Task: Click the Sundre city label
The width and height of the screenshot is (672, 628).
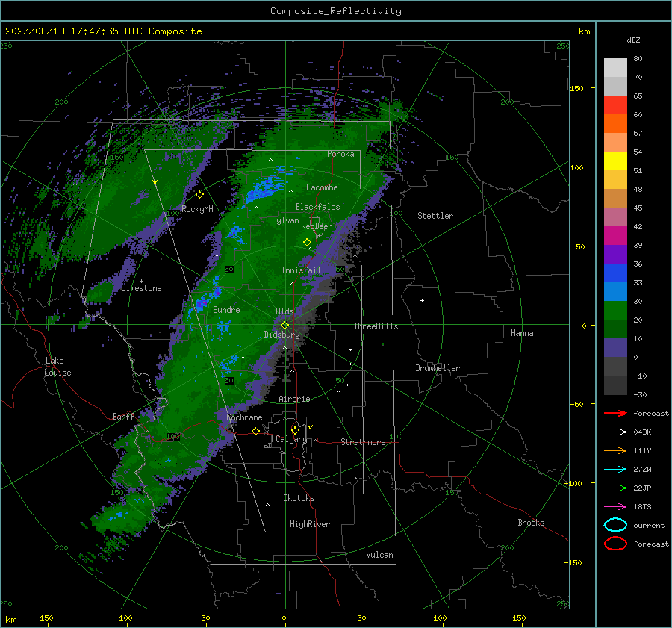Action: (226, 309)
